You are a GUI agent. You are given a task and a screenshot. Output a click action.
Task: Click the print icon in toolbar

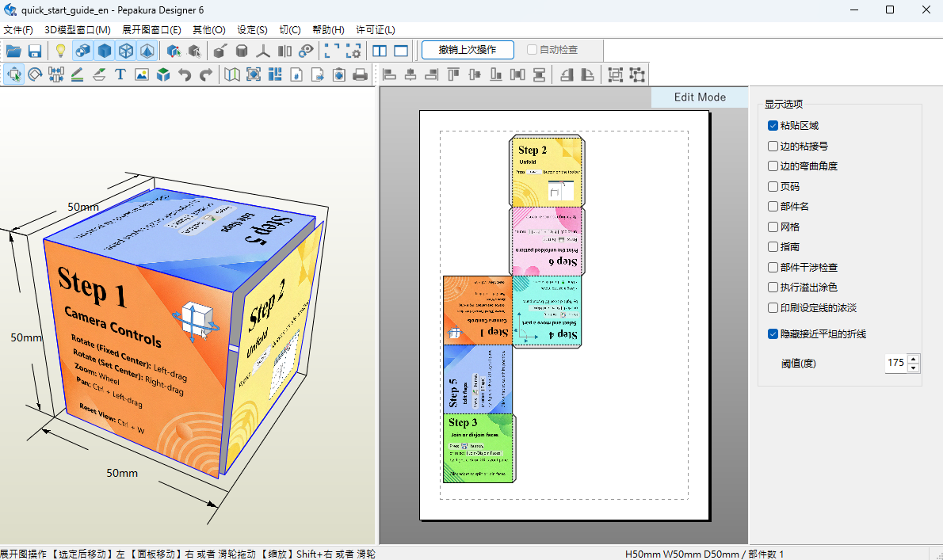(x=361, y=74)
